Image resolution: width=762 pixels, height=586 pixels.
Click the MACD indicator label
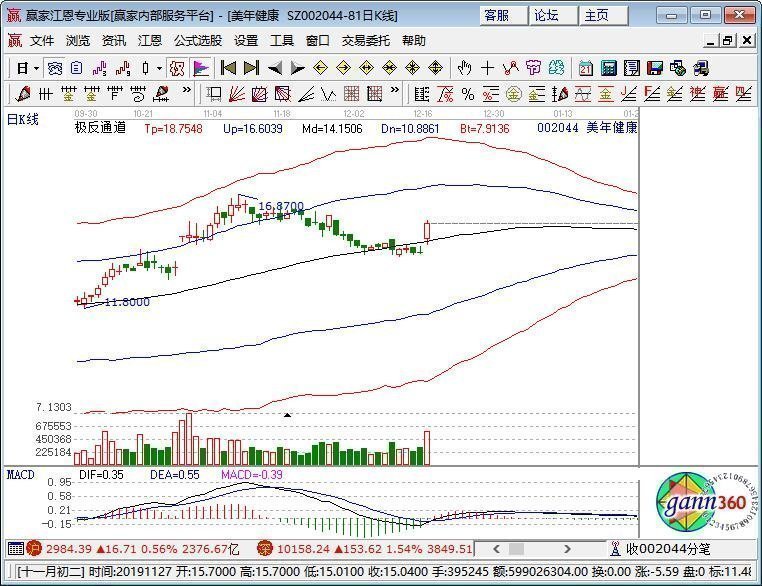[20, 475]
